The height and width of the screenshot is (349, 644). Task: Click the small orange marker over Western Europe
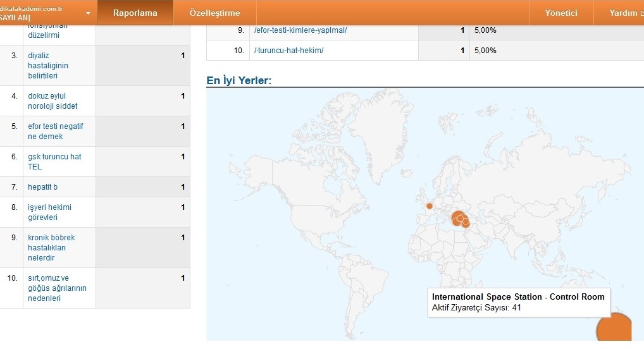(x=430, y=205)
